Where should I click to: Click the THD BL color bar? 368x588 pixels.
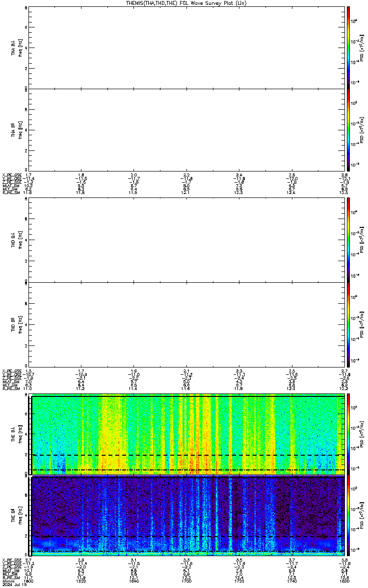coord(348,240)
